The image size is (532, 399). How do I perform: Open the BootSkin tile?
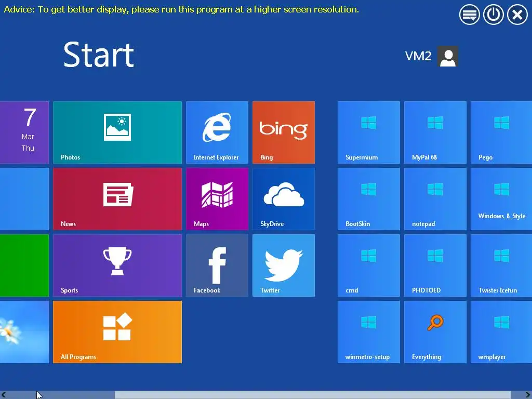pyautogui.click(x=369, y=199)
